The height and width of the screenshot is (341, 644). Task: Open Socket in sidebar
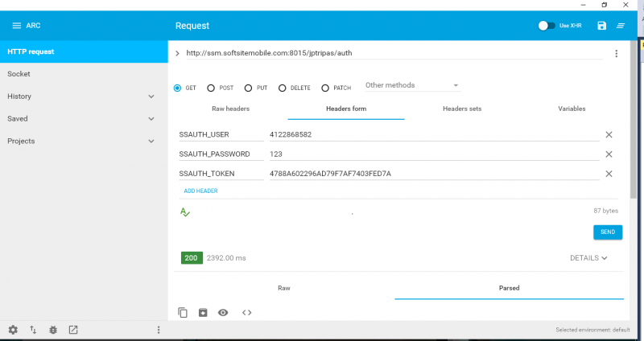click(x=84, y=74)
